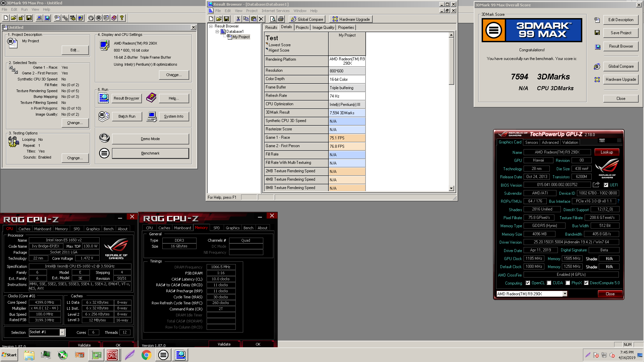Image resolution: width=644 pixels, height=362 pixels.
Task: Toggle the OpenCL checkbox in GPU-Z
Action: 528,283
